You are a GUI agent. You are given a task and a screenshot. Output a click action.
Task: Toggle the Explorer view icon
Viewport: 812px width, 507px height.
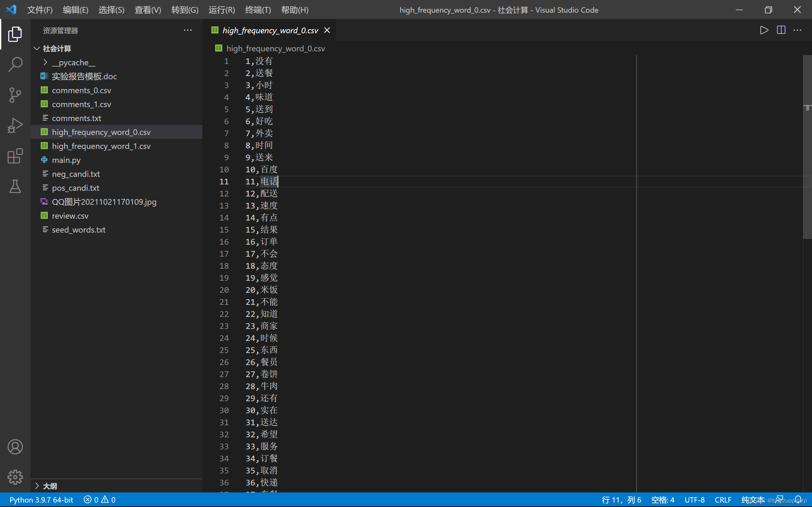[15, 34]
